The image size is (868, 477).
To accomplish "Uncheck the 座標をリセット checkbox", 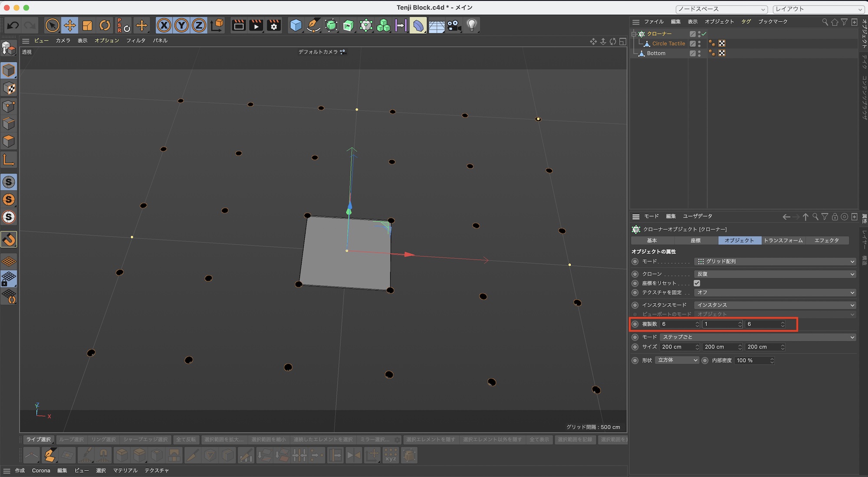I will [x=697, y=283].
